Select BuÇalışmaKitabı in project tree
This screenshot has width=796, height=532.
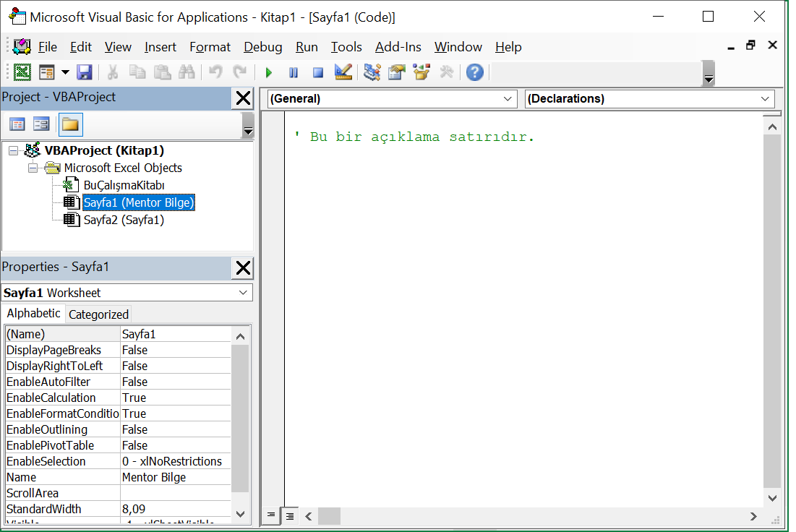tap(124, 185)
